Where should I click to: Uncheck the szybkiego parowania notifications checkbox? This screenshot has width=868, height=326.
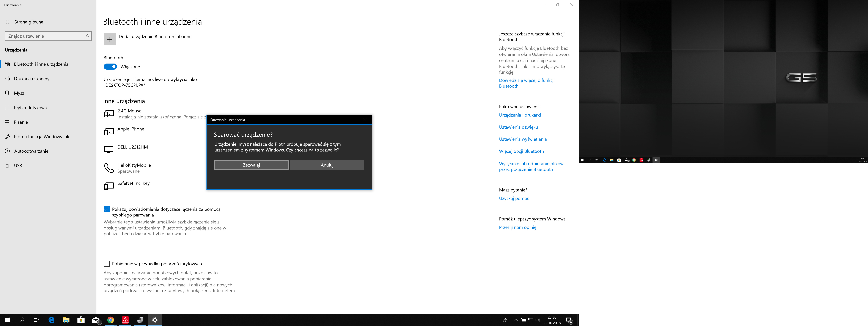[x=107, y=209]
